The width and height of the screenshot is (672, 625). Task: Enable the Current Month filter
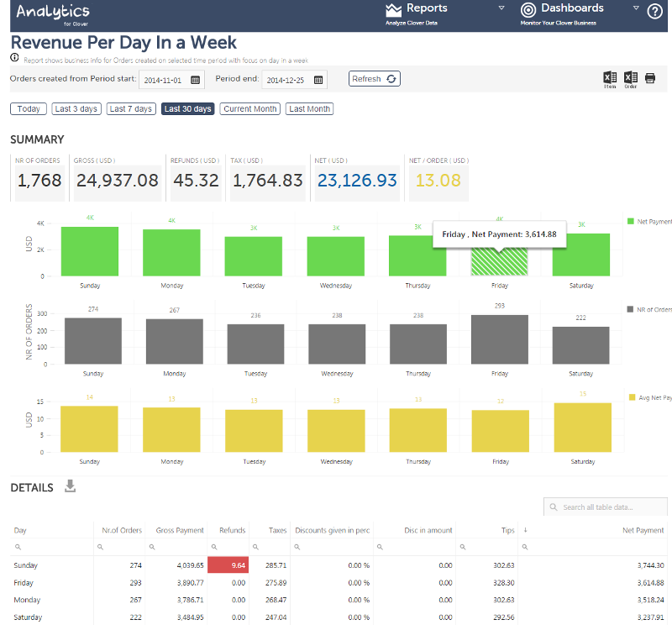tap(249, 108)
